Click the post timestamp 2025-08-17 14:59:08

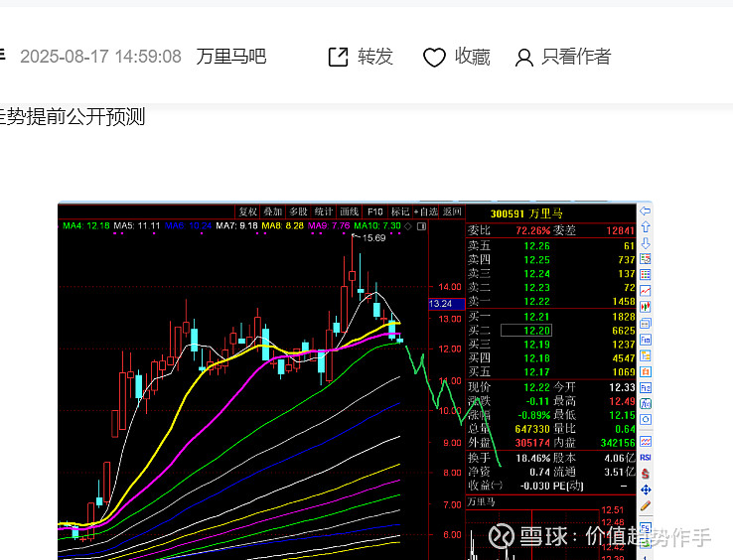tap(100, 57)
